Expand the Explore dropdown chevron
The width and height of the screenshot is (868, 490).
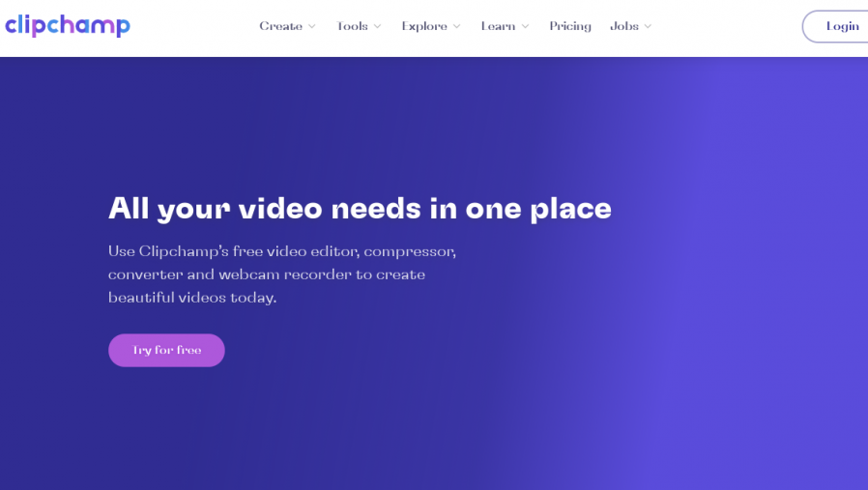(456, 26)
